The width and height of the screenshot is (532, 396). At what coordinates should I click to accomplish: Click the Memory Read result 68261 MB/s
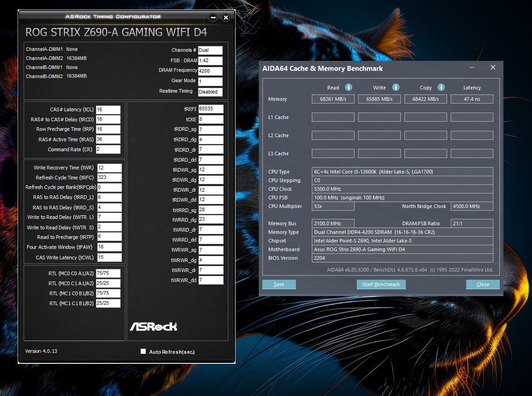tap(333, 99)
